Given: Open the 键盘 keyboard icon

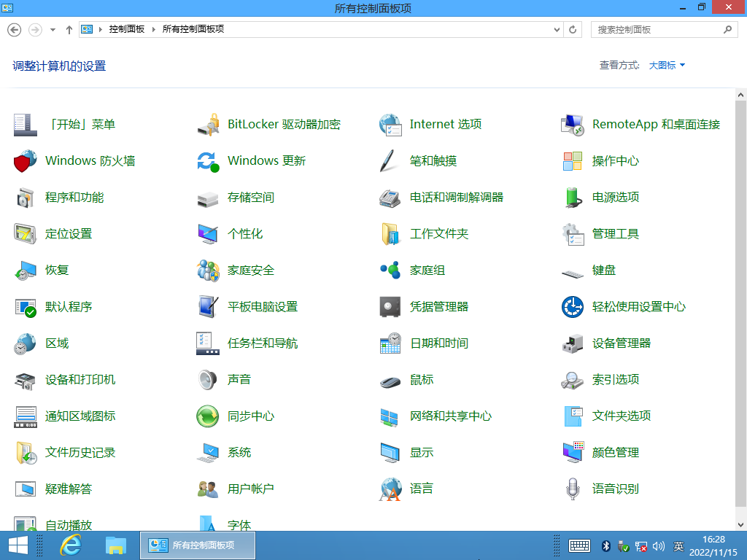Looking at the screenshot, I should coord(573,273).
